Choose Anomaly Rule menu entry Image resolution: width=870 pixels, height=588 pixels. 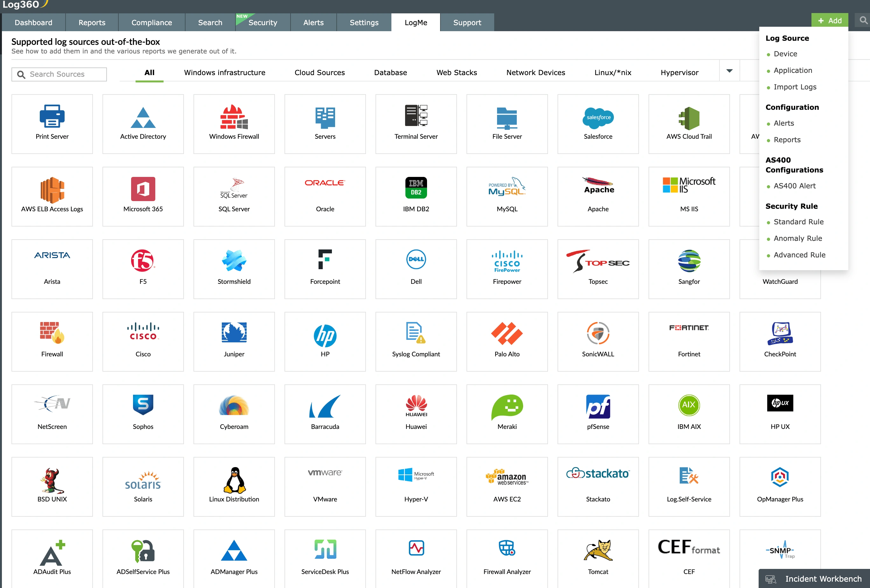798,238
